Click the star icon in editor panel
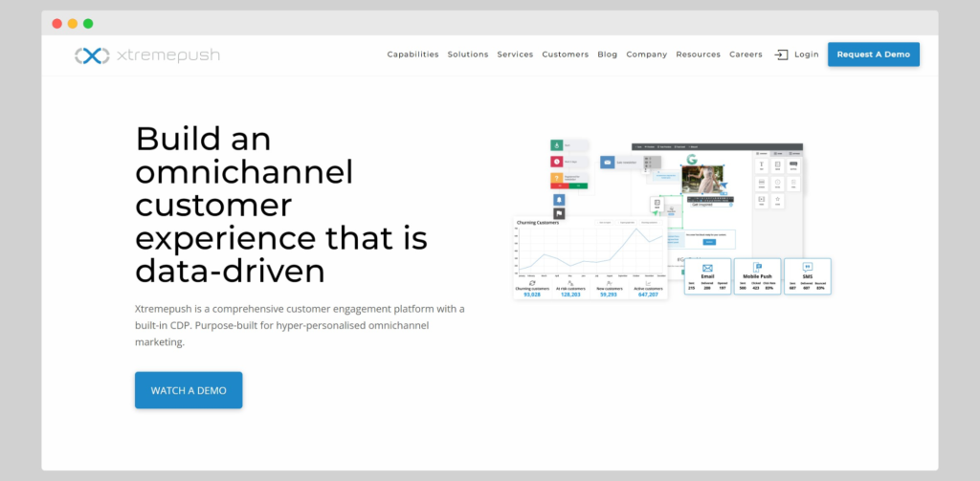This screenshot has width=980, height=481. tap(777, 201)
